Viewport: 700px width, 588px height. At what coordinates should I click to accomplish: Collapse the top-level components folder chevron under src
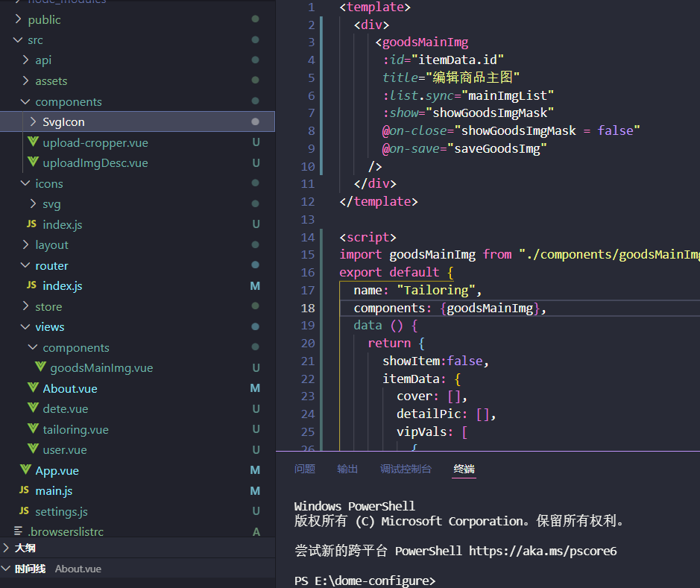point(25,101)
